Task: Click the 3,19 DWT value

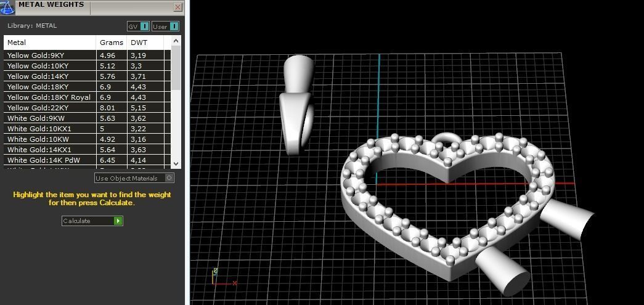Action: coord(139,55)
